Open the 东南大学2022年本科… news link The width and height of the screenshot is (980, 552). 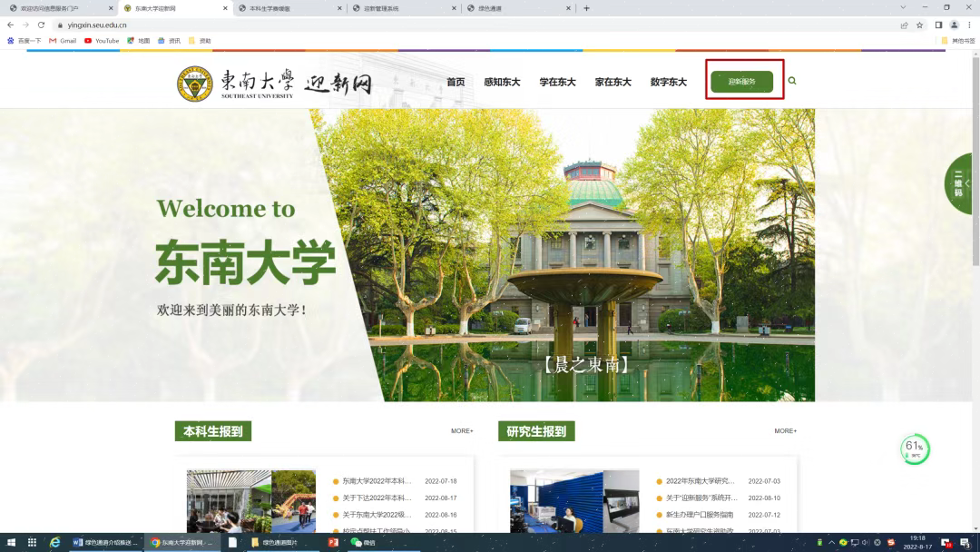[x=377, y=481]
